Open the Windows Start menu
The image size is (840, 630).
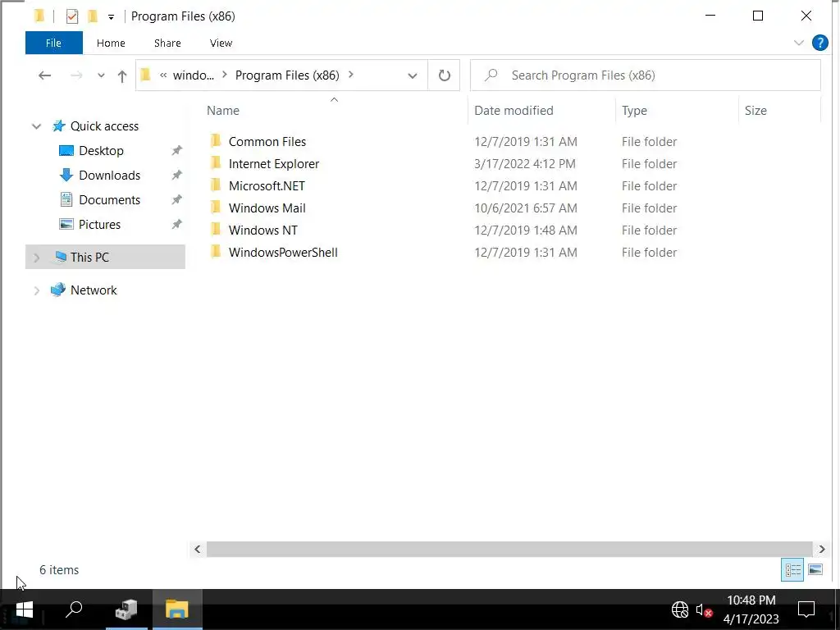24,609
